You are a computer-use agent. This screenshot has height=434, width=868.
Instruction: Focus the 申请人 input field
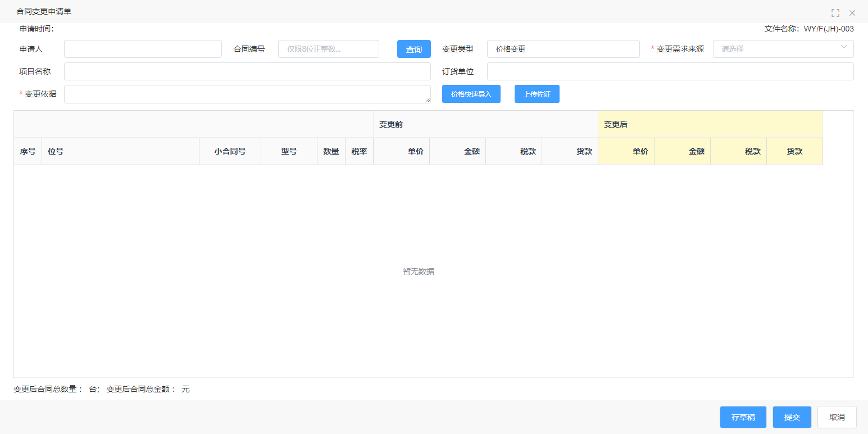[143, 49]
